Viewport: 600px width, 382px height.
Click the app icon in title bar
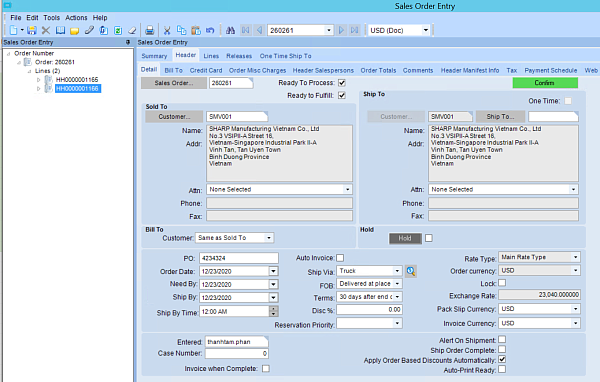[x=7, y=5]
